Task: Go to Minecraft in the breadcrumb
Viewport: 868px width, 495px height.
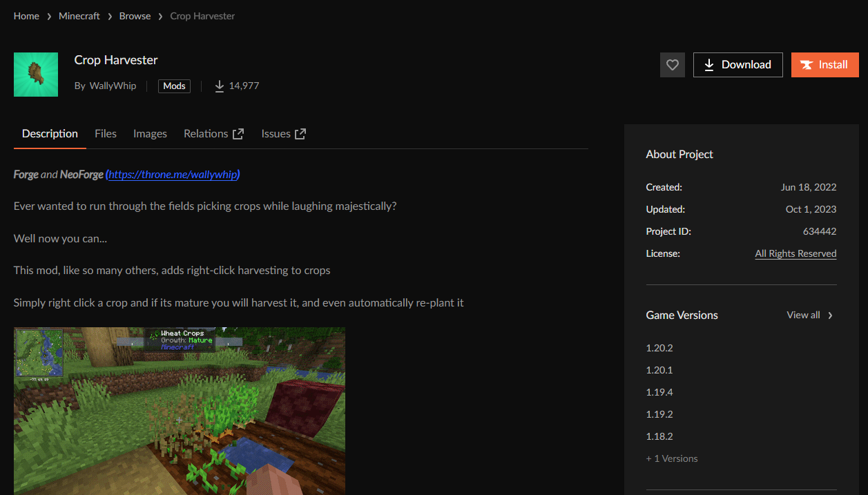Action: (79, 16)
